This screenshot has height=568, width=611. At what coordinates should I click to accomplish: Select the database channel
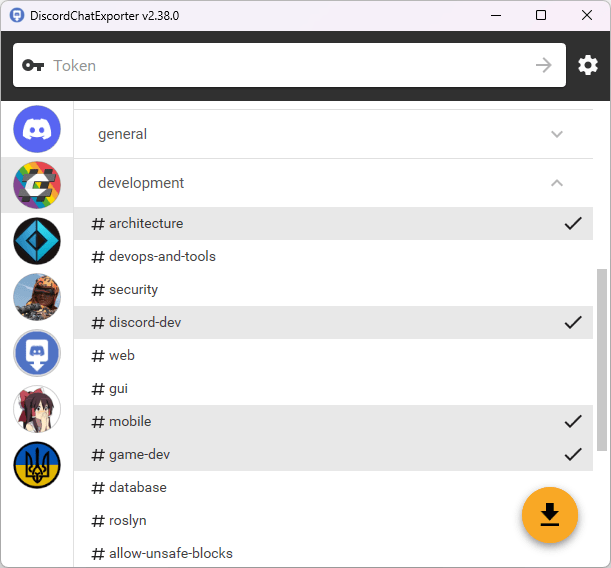tap(137, 487)
